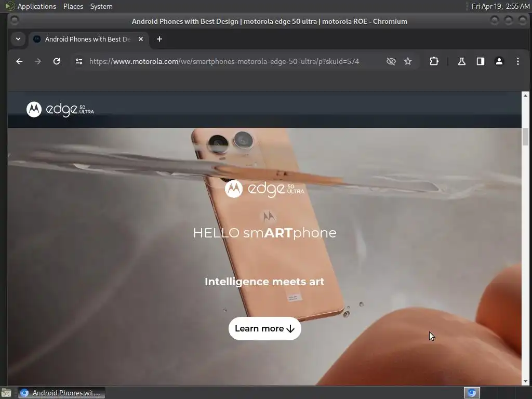
Task: Open the window menu button in title bar
Action: [x=15, y=21]
